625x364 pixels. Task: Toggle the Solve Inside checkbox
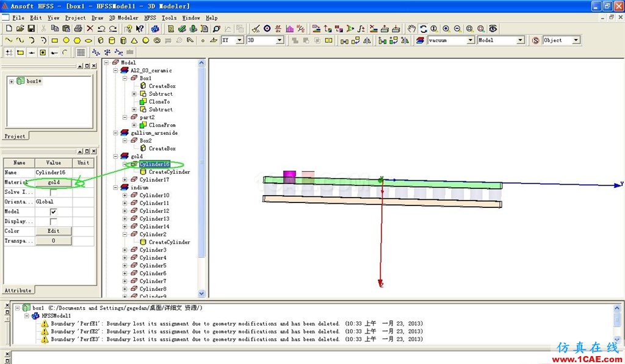(x=53, y=192)
